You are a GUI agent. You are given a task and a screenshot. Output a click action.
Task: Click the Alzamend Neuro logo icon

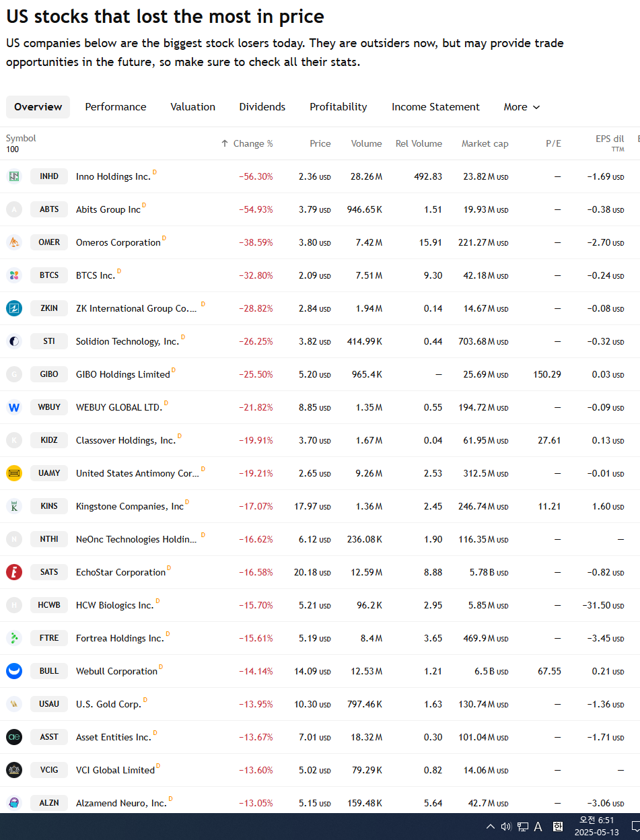point(14,803)
